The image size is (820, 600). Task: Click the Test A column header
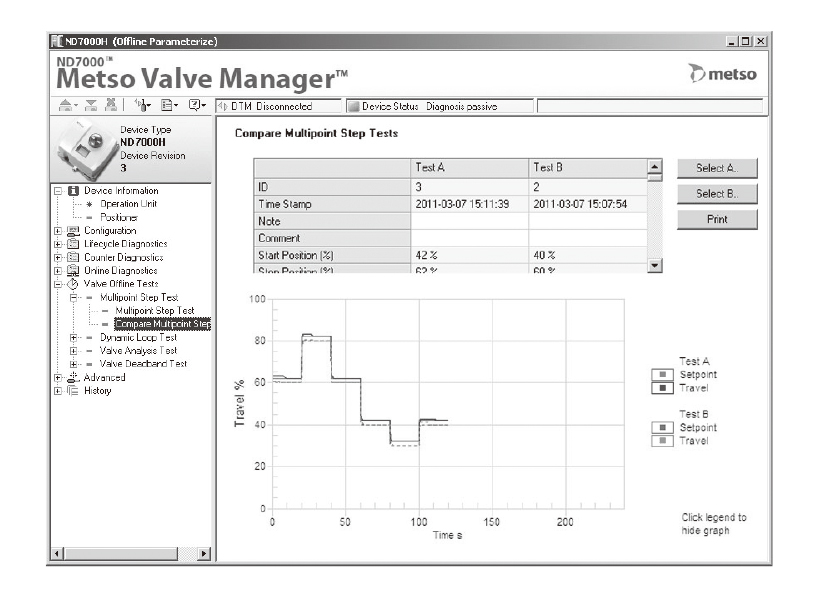click(469, 168)
